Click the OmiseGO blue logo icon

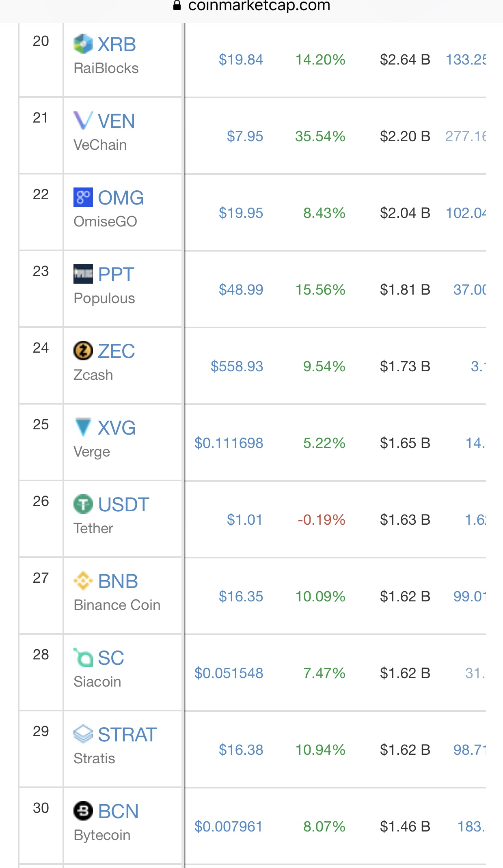point(83,197)
